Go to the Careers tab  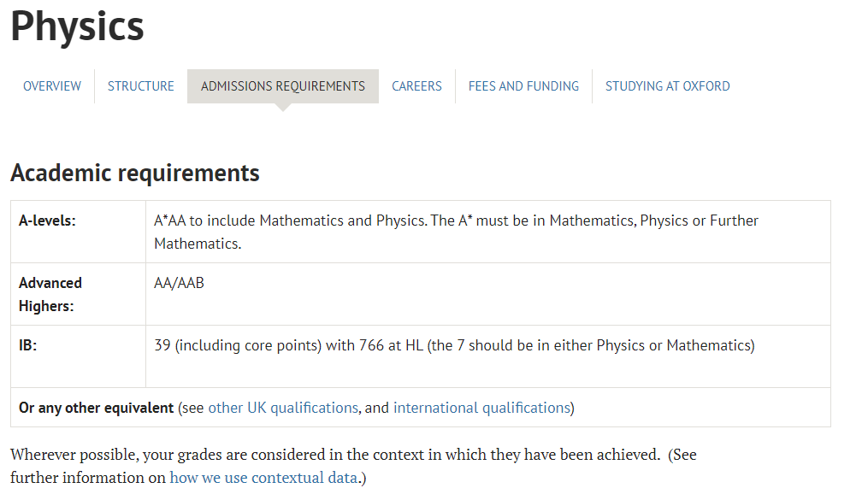(416, 86)
